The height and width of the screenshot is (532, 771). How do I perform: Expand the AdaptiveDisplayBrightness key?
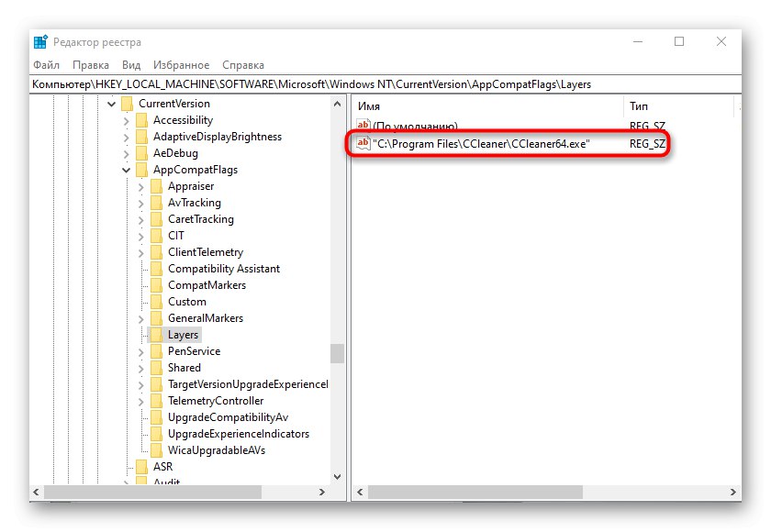point(127,138)
